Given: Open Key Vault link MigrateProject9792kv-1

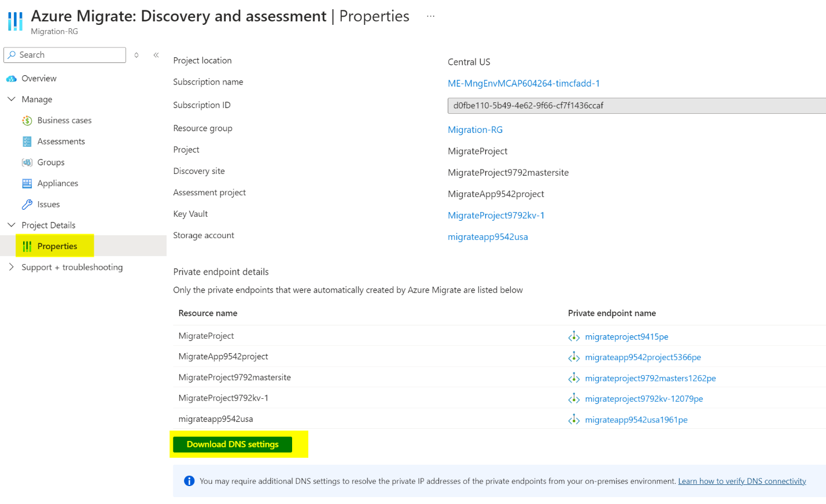Looking at the screenshot, I should click(496, 216).
